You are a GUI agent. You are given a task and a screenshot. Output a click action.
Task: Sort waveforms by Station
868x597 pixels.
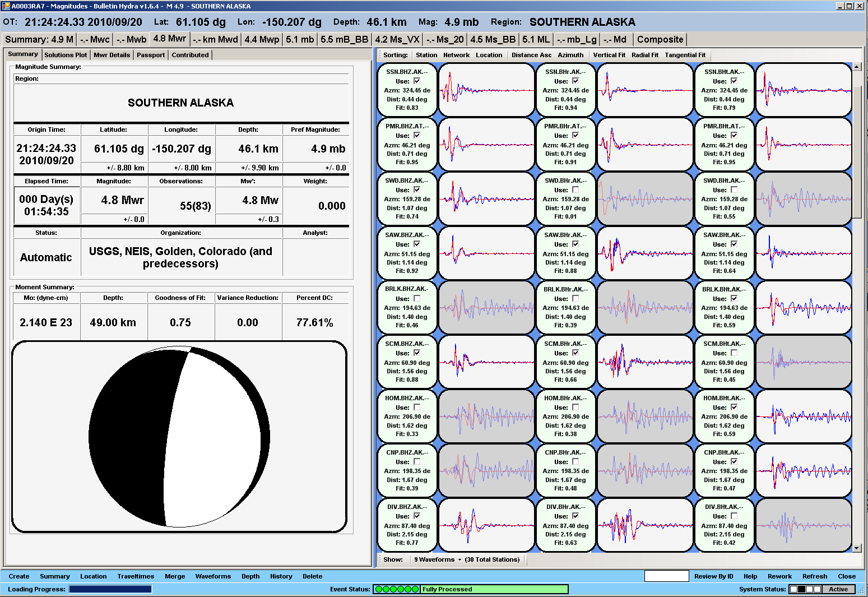tap(426, 55)
